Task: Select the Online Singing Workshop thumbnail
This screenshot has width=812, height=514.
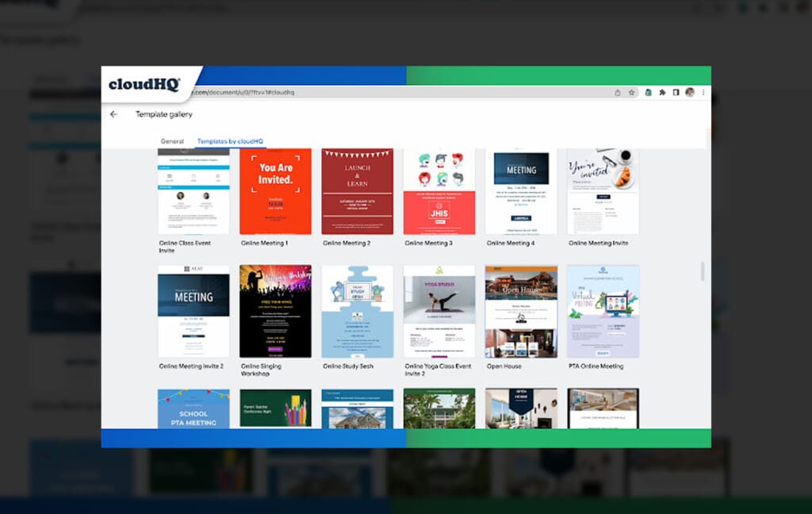Action: (275, 312)
